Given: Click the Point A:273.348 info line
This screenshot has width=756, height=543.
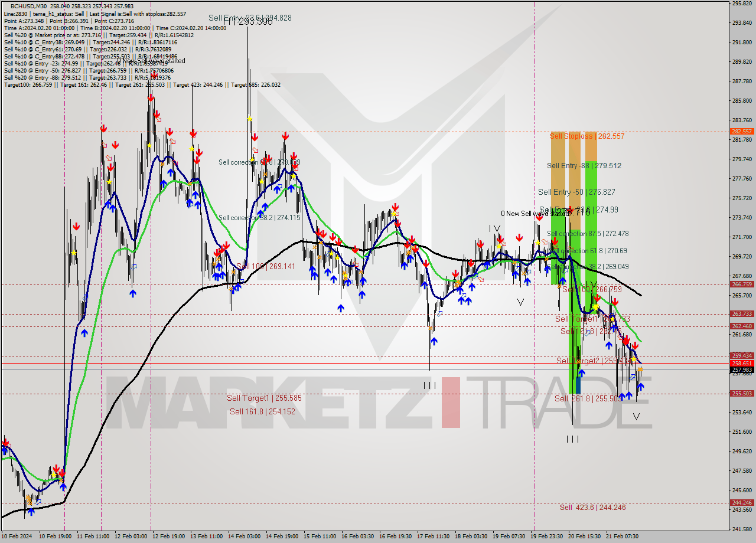Looking at the screenshot, I should tap(69, 21).
